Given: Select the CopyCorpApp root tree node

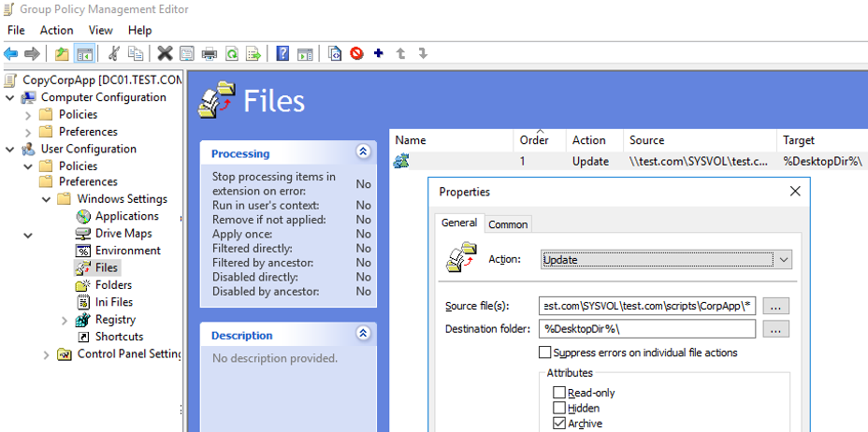Looking at the screenshot, I should point(102,80).
